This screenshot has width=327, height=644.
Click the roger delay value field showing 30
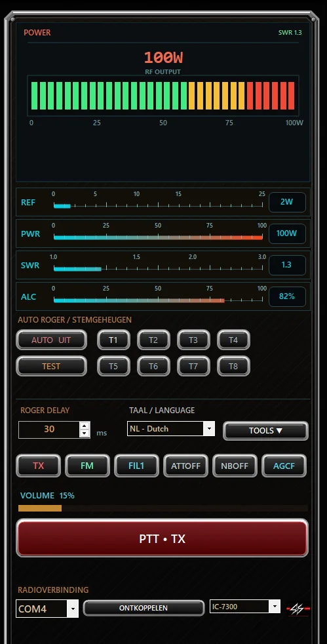pyautogui.click(x=49, y=429)
